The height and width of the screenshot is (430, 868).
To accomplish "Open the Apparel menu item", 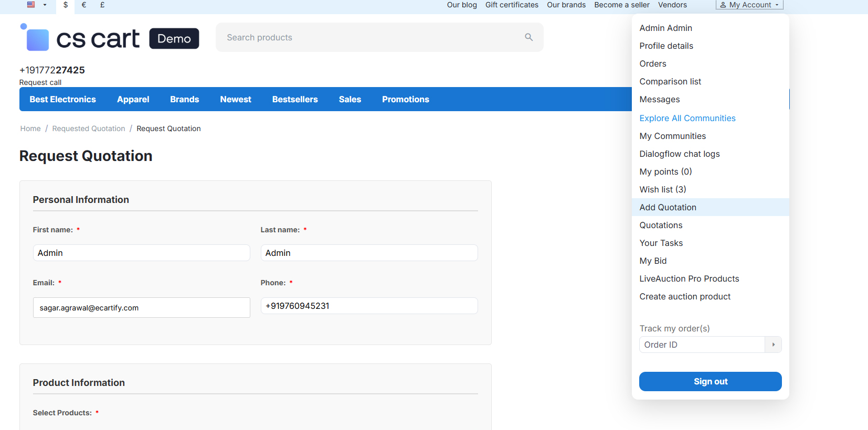I will click(133, 99).
